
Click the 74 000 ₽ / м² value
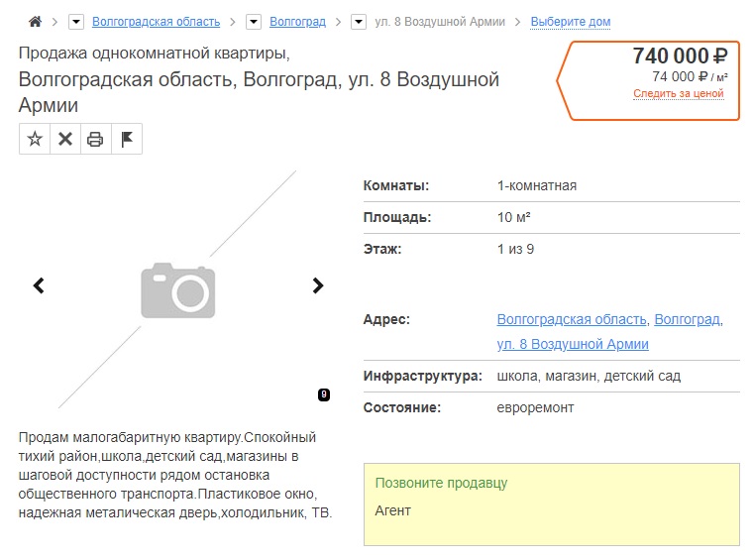(x=690, y=77)
